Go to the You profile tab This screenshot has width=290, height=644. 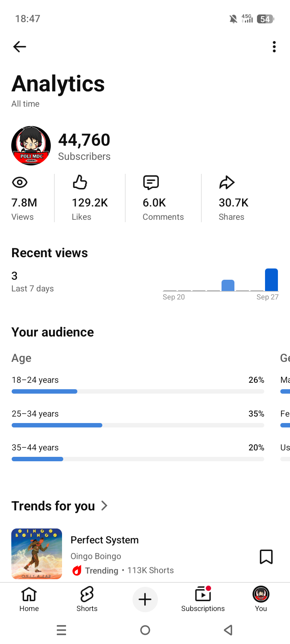[261, 599]
